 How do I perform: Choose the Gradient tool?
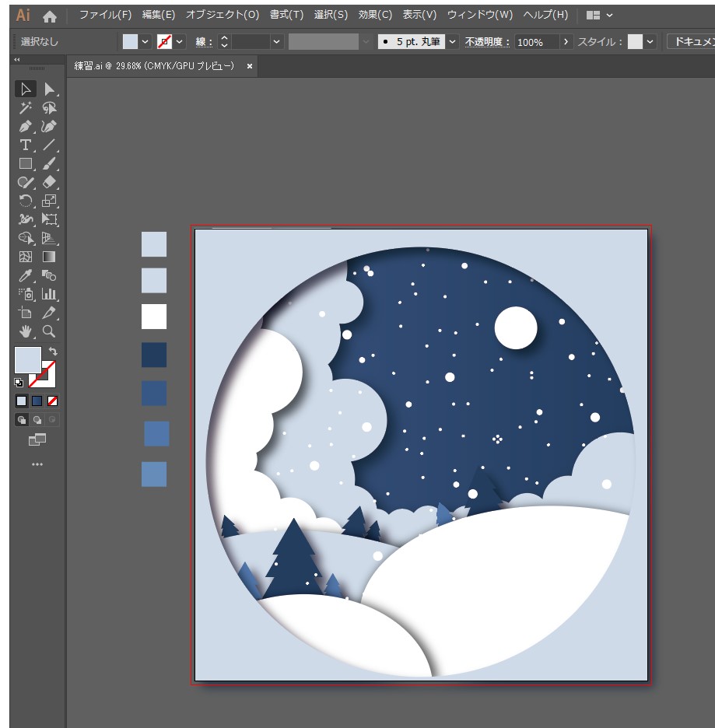(x=49, y=257)
